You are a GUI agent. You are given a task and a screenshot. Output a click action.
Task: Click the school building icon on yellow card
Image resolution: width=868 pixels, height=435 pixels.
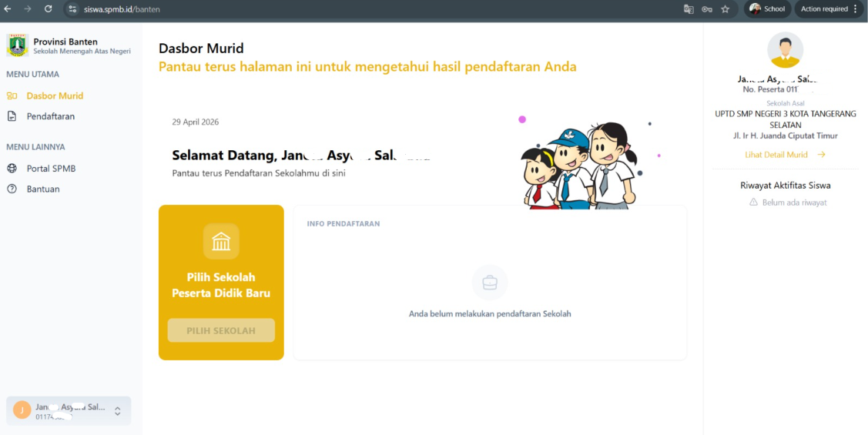pos(221,242)
